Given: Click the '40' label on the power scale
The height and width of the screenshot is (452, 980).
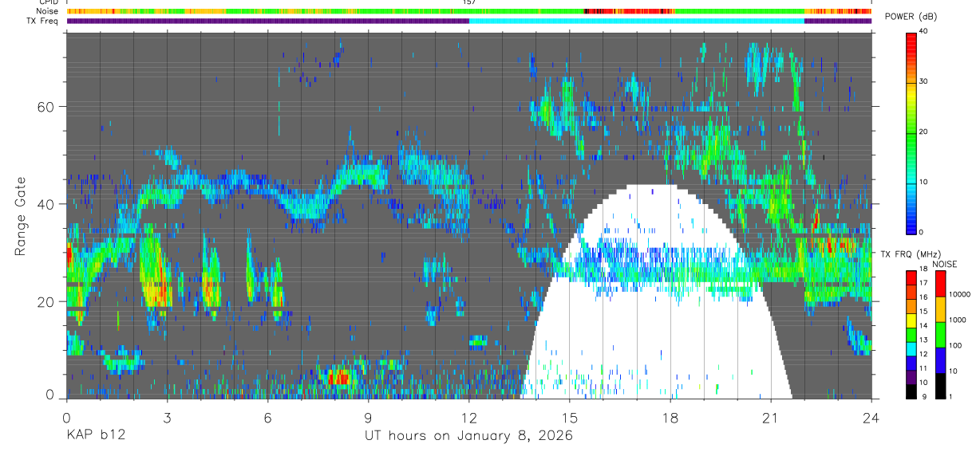Looking at the screenshot, I should click(x=924, y=32).
